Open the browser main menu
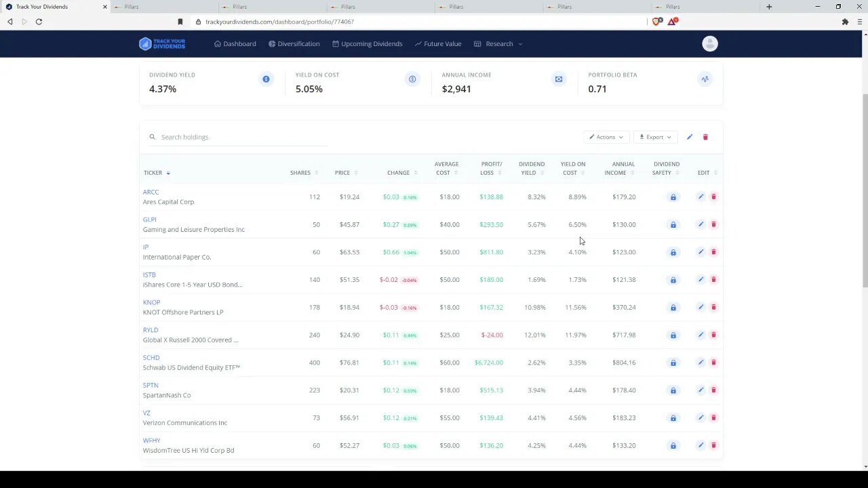This screenshot has width=868, height=488. click(860, 22)
